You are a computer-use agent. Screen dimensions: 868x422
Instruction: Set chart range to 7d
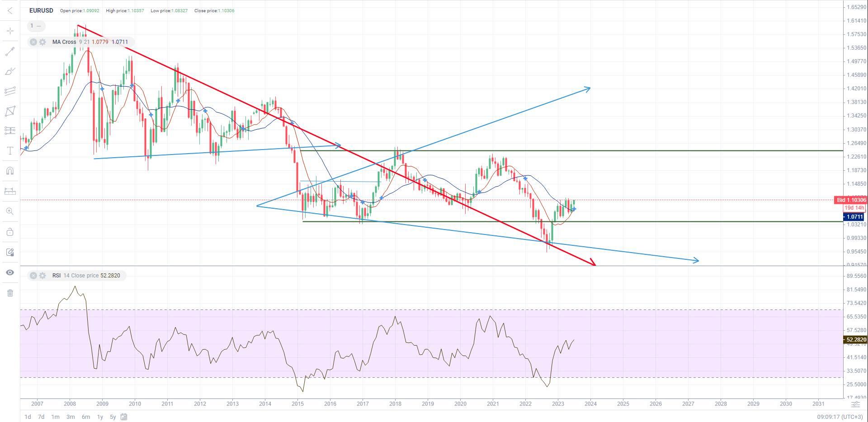tap(41, 417)
